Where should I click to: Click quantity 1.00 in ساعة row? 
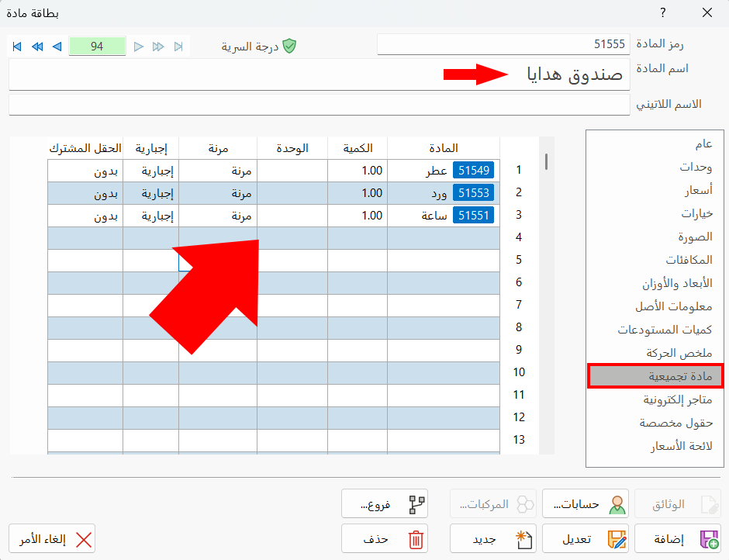[358, 216]
